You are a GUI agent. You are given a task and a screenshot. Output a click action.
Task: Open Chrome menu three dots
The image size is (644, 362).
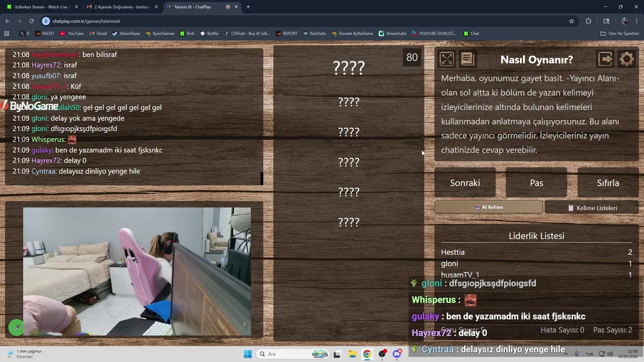pos(636,21)
